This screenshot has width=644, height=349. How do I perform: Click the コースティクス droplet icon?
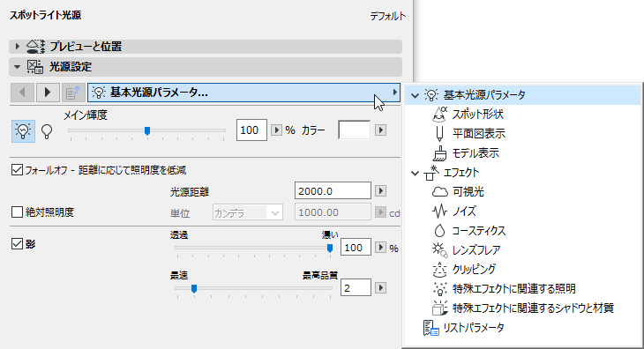(439, 231)
